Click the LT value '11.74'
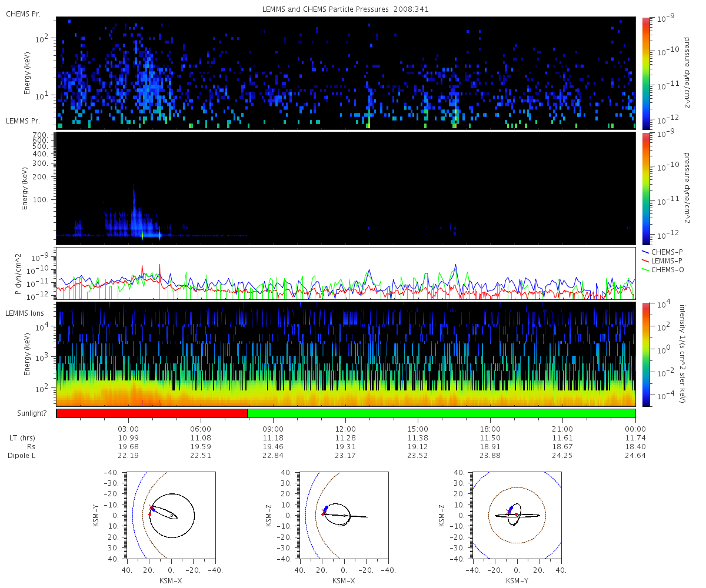Viewport: 706px width, 588px height. 635,439
